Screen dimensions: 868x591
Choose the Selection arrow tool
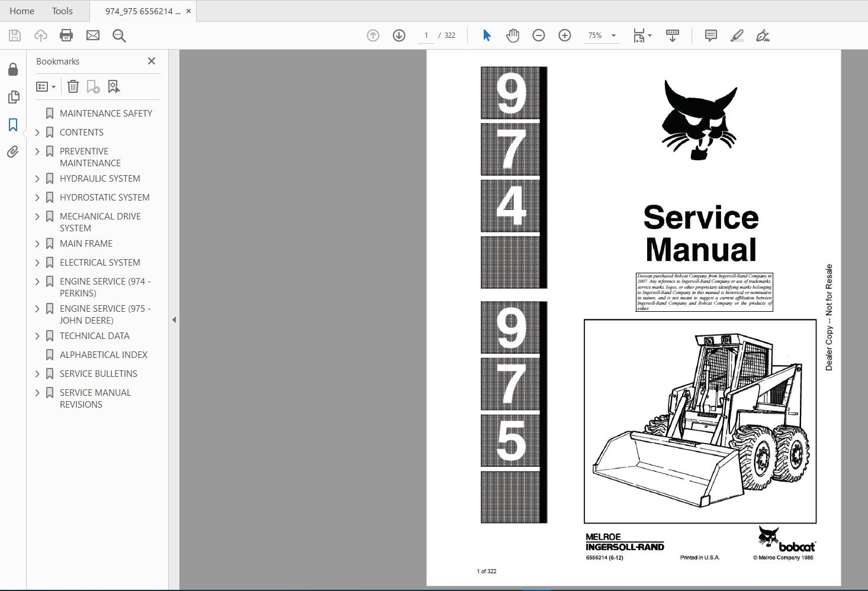pos(487,35)
